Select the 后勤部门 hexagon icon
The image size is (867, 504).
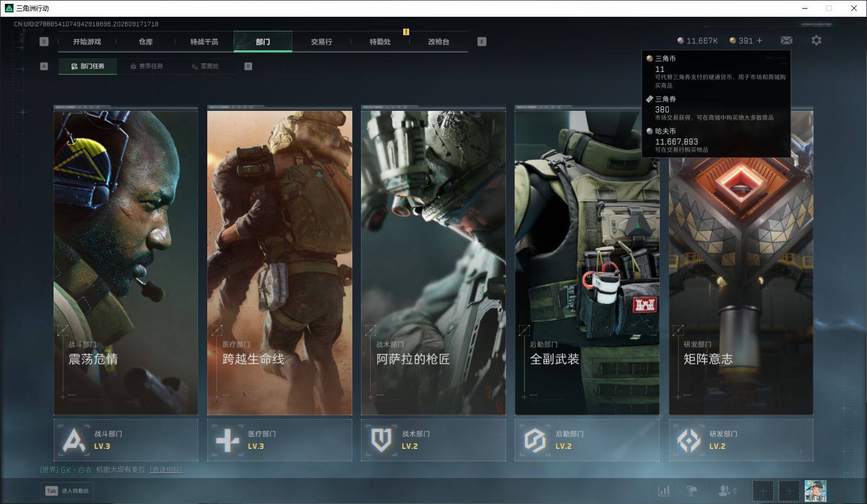click(x=535, y=440)
